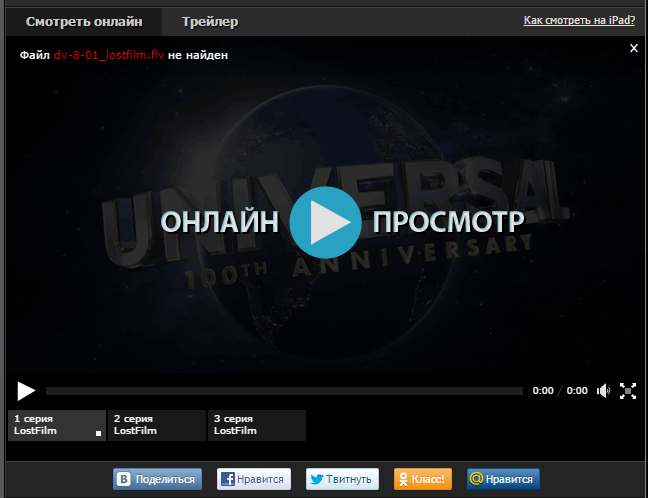This screenshot has height=498, width=648.
Task: Share via VK Поделиться button
Action: (x=157, y=479)
